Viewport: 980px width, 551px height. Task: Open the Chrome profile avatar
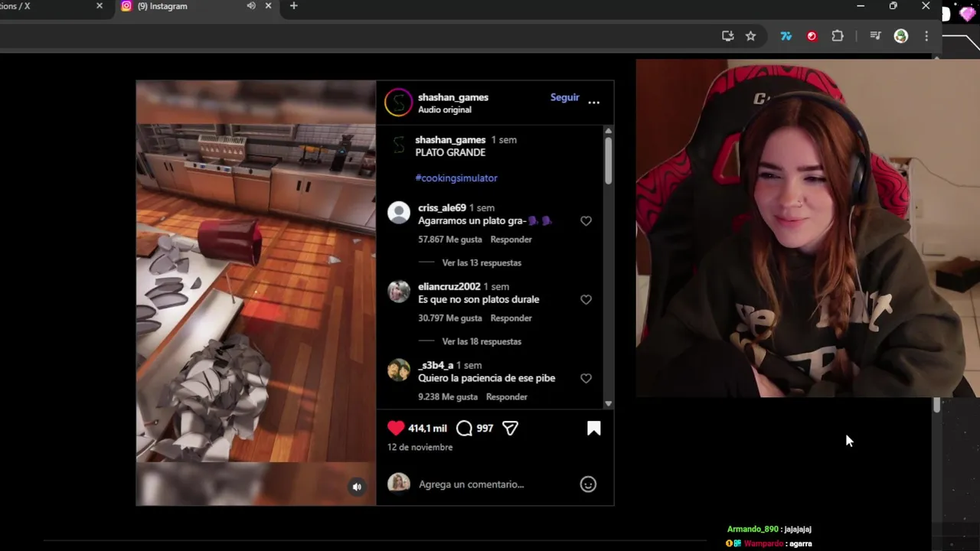(901, 36)
